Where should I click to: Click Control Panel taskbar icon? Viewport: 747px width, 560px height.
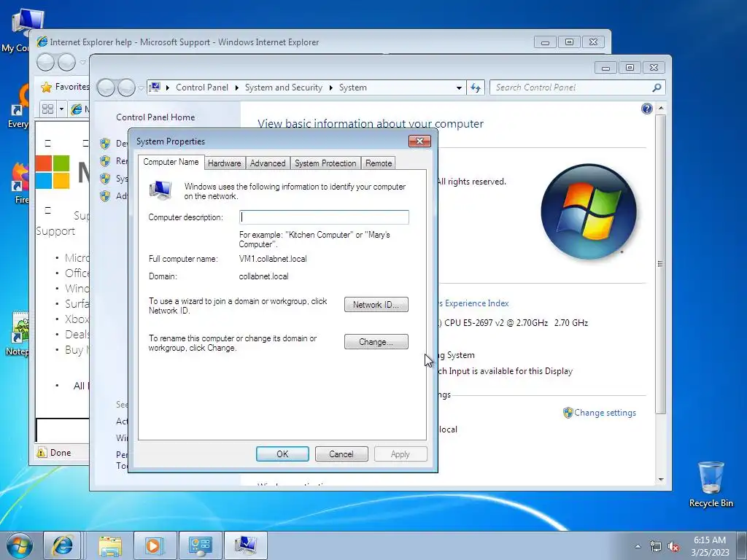point(200,545)
